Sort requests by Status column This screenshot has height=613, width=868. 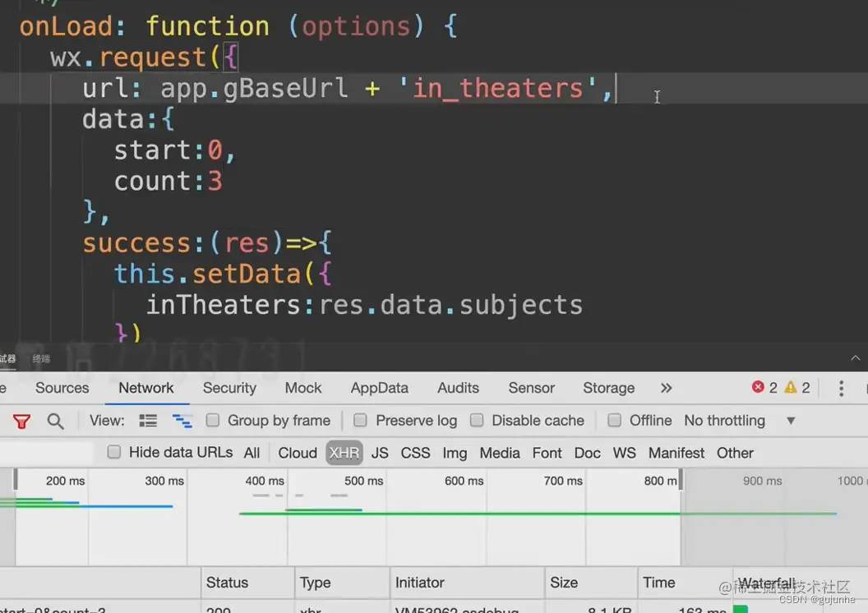click(x=247, y=583)
